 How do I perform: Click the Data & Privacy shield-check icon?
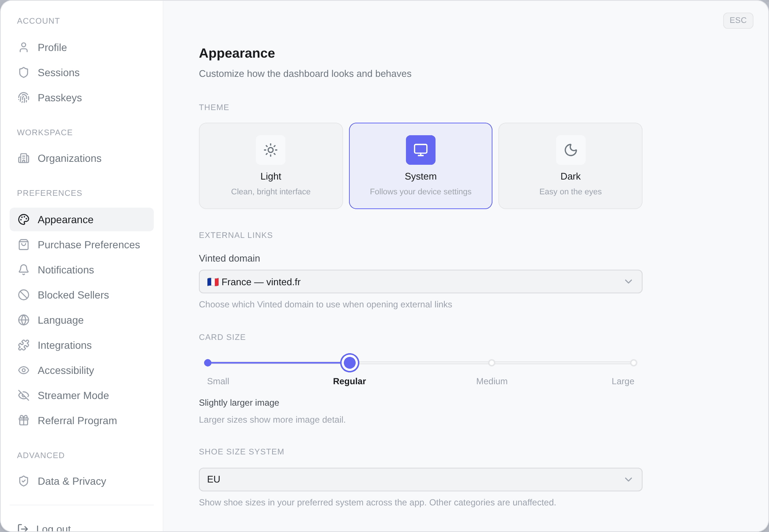click(x=24, y=481)
